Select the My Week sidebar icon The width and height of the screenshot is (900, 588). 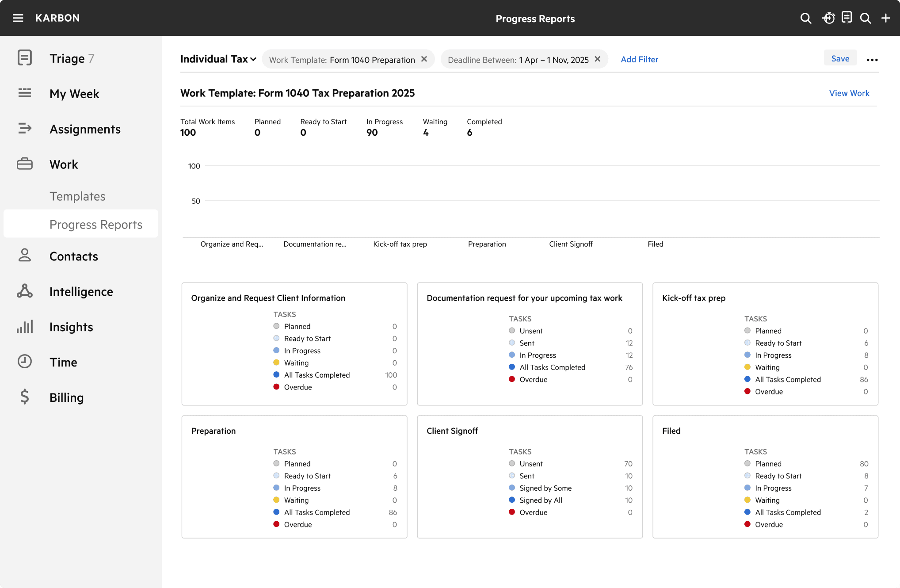(24, 93)
